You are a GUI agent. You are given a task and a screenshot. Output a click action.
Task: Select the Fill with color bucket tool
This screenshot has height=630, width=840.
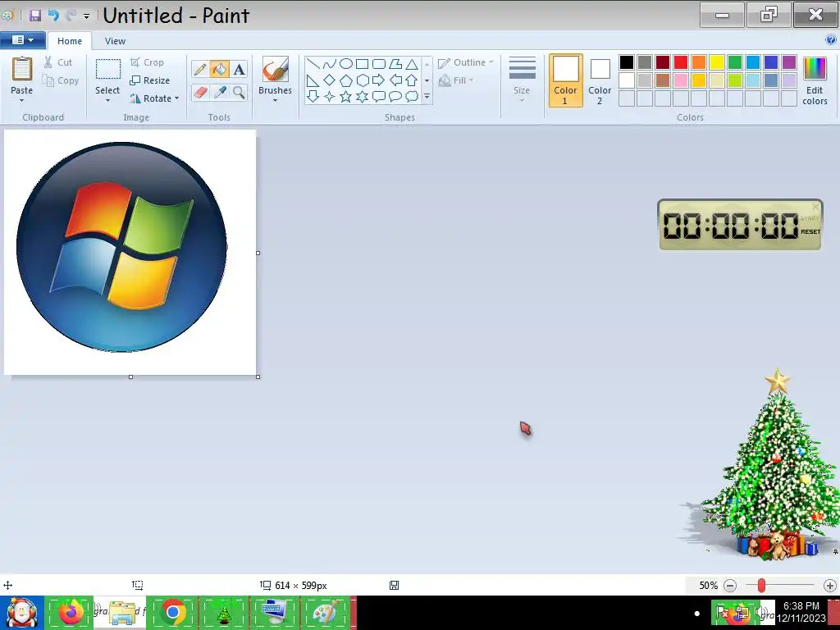point(219,69)
